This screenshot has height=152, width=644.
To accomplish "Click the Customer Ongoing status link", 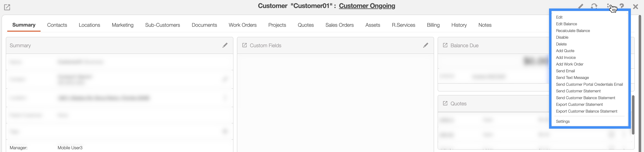I will [367, 6].
